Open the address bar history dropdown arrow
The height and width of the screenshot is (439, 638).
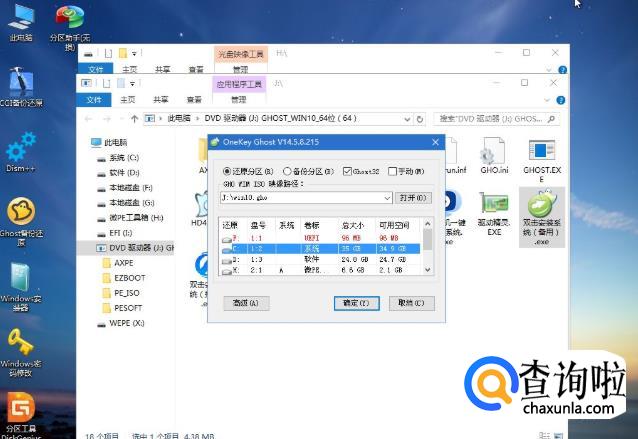pyautogui.click(x=407, y=119)
